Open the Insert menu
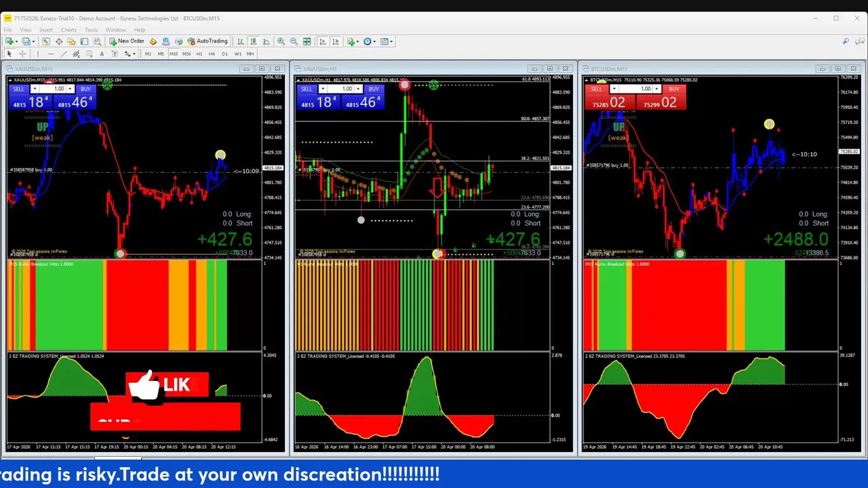 (46, 30)
